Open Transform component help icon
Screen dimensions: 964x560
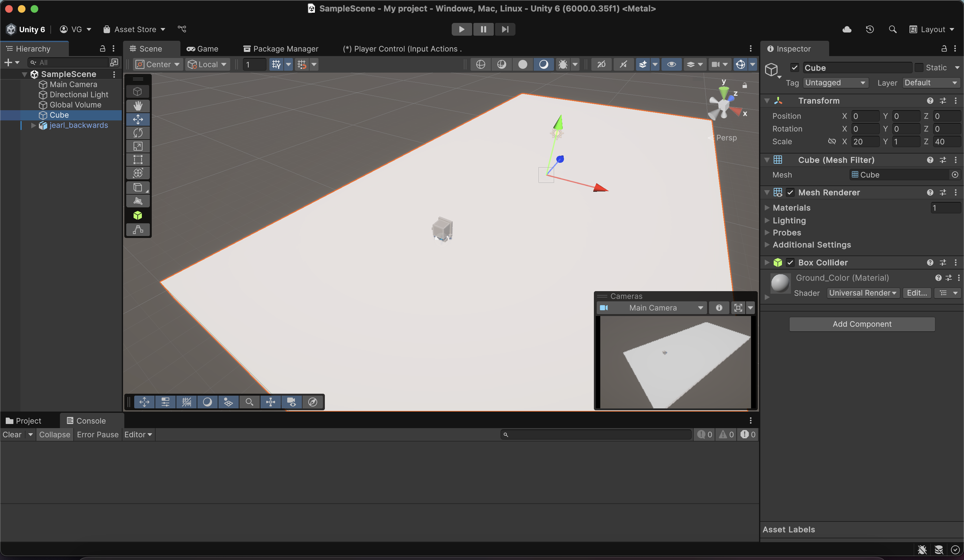coord(930,101)
